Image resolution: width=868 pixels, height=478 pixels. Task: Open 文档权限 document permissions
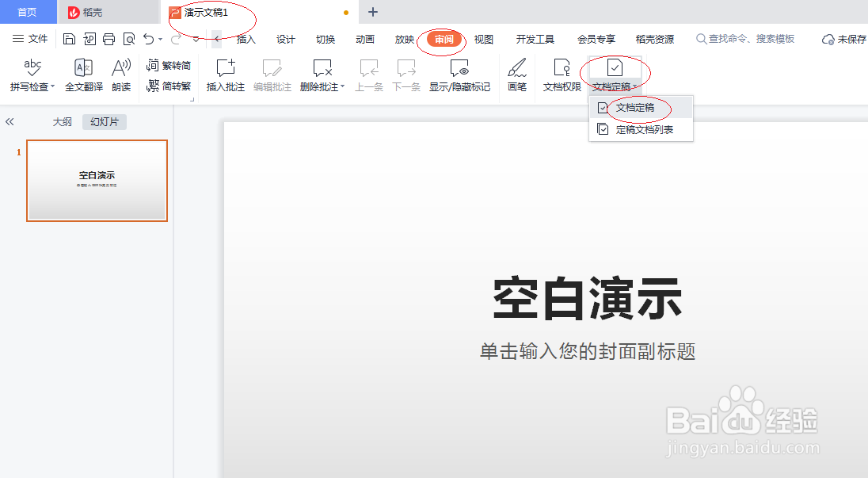pyautogui.click(x=562, y=75)
